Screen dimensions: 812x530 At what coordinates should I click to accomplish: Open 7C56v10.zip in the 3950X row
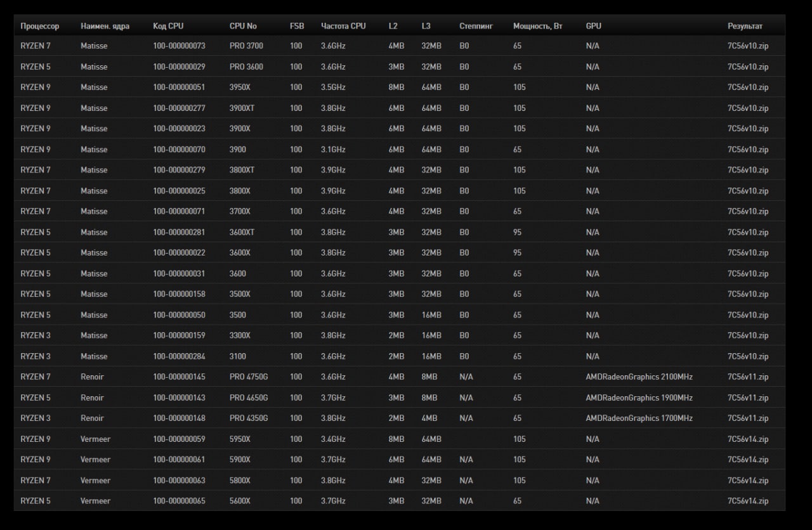(x=748, y=87)
